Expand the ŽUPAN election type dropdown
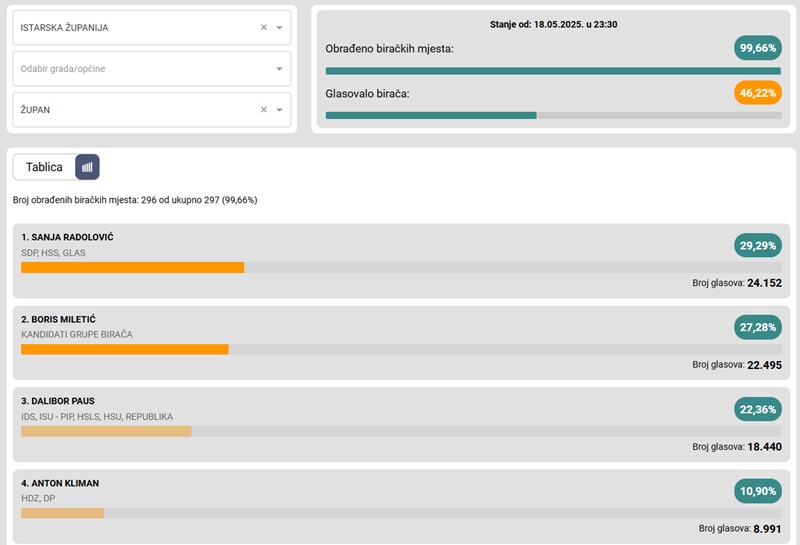The image size is (800, 545). point(280,110)
